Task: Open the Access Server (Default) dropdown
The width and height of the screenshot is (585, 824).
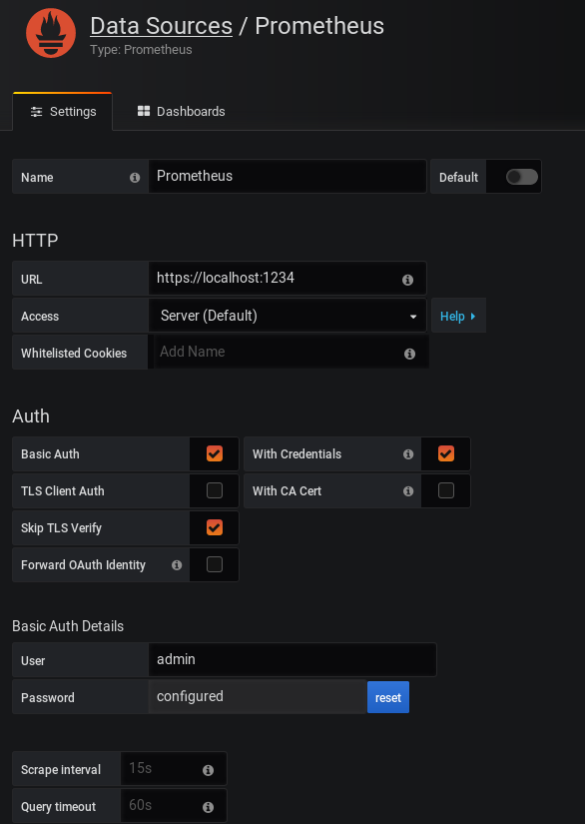Action: point(288,316)
